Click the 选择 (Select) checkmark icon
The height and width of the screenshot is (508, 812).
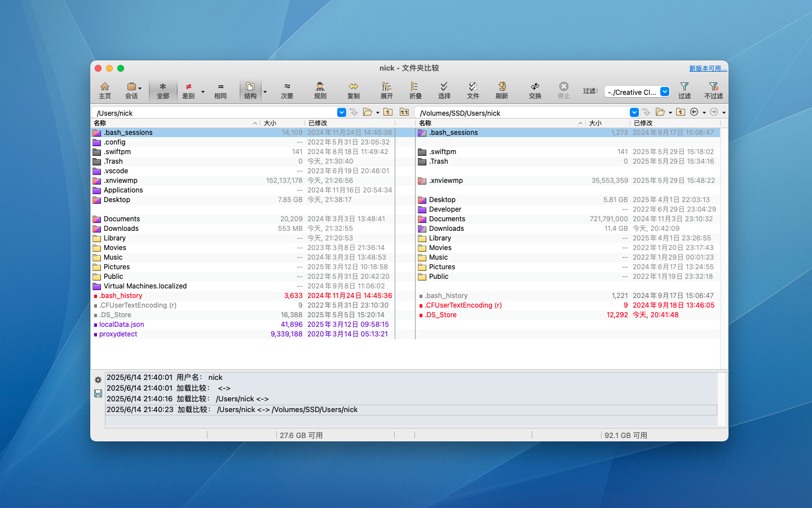click(x=444, y=90)
